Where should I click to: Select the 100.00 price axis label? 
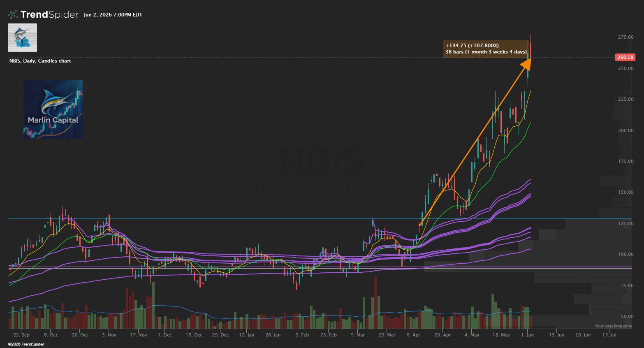tap(625, 254)
